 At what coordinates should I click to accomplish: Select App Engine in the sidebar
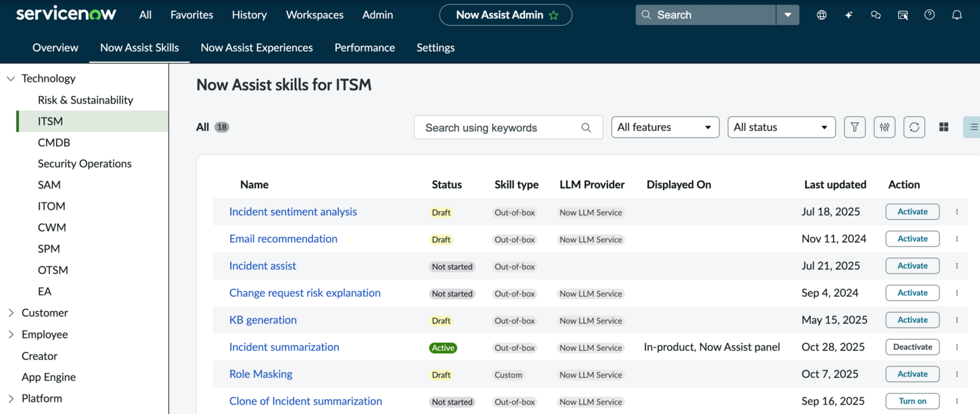(49, 377)
